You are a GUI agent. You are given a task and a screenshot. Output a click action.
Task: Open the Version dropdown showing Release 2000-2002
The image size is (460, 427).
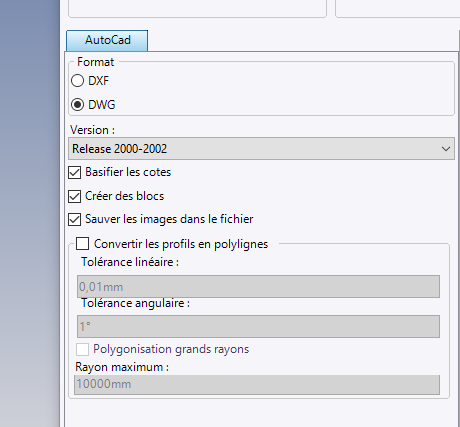(x=261, y=149)
